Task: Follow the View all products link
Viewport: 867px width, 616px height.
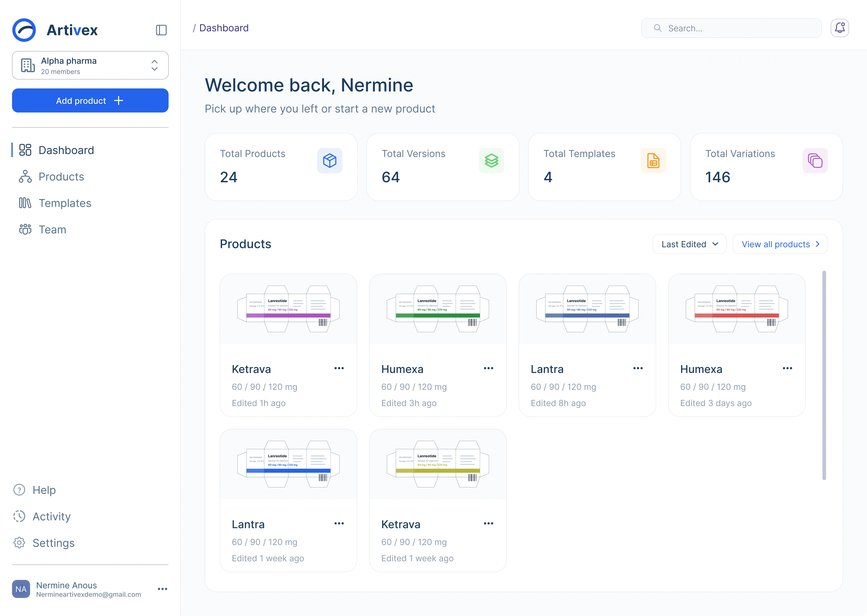Action: pos(780,244)
